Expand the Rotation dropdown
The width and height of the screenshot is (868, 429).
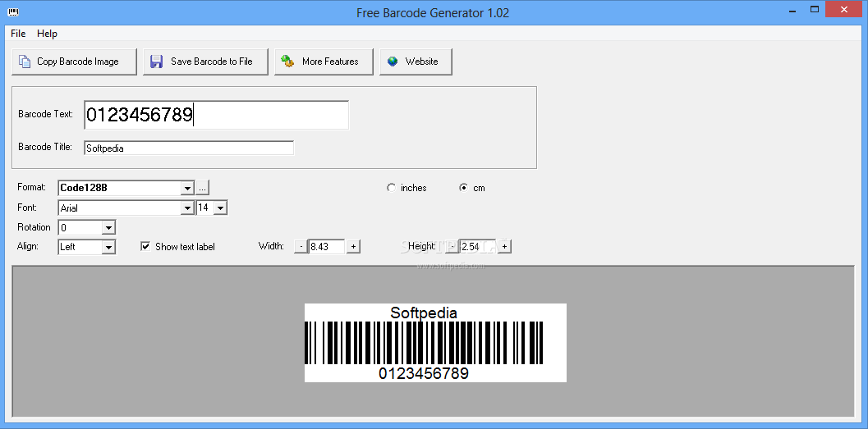[x=108, y=228]
